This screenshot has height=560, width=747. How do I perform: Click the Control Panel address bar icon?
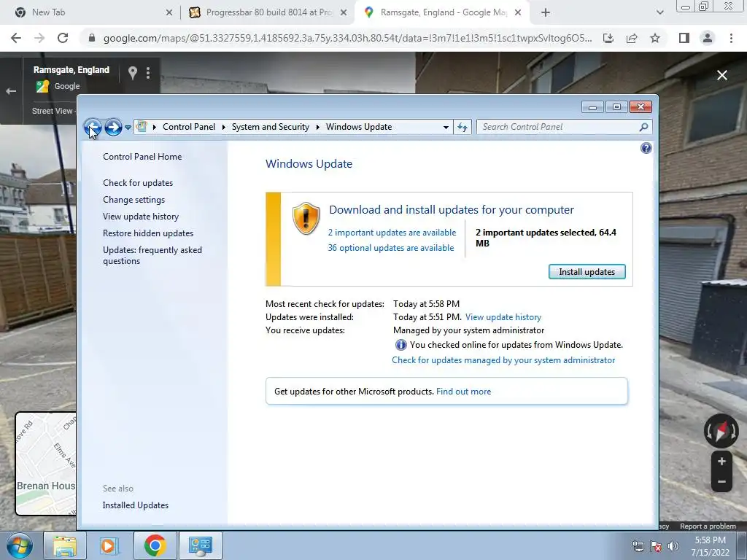point(142,127)
